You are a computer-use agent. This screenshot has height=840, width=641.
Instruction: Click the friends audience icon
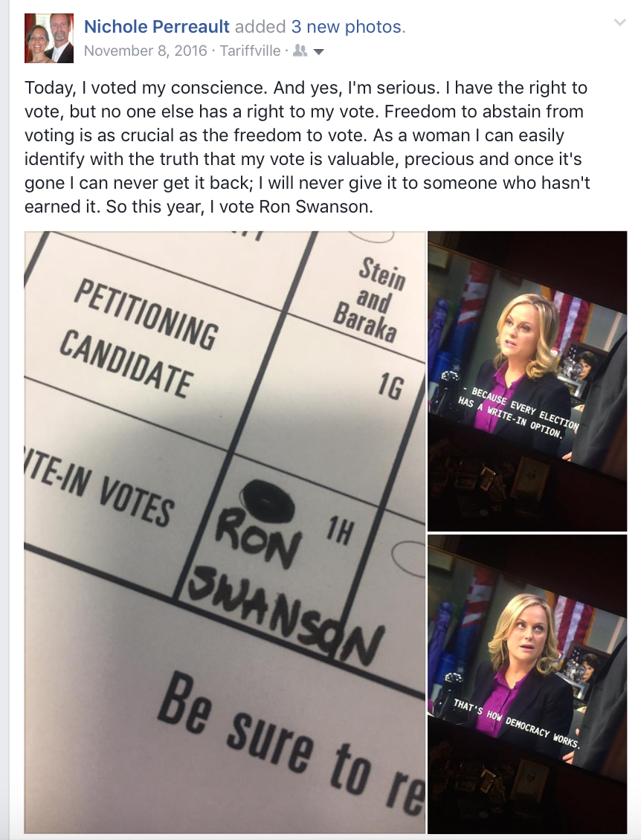click(x=300, y=51)
